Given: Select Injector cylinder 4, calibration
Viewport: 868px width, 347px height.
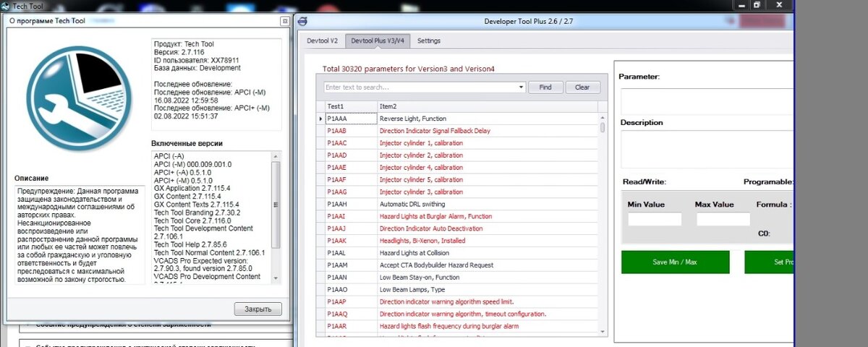Looking at the screenshot, I should 421,168.
